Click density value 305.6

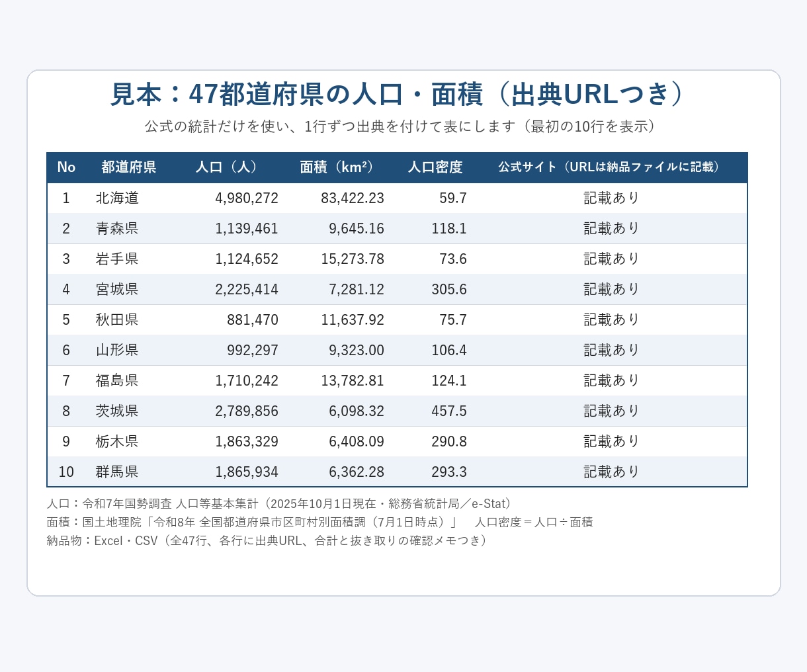(x=449, y=290)
